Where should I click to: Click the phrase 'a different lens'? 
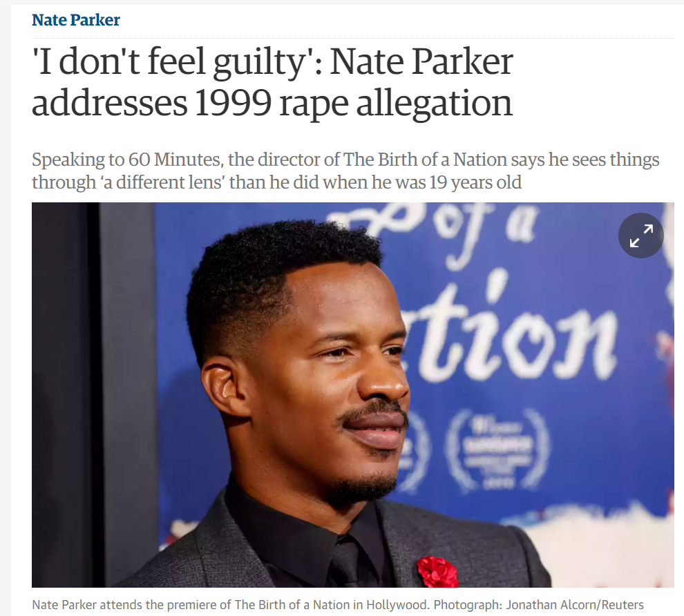(163, 182)
